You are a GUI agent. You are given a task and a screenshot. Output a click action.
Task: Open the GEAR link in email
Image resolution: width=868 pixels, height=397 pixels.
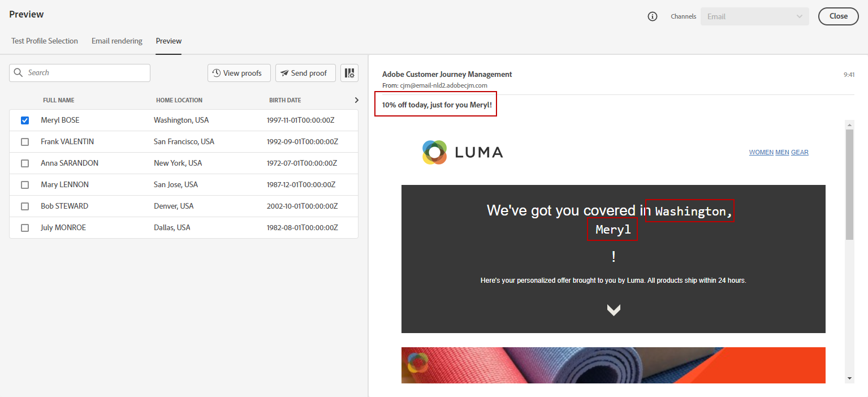click(x=800, y=152)
